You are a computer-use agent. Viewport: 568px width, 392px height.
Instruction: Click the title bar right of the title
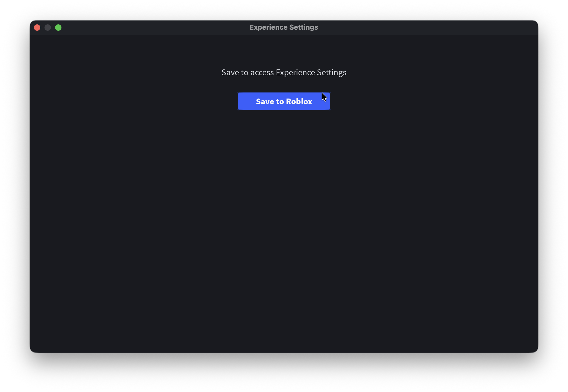click(424, 28)
